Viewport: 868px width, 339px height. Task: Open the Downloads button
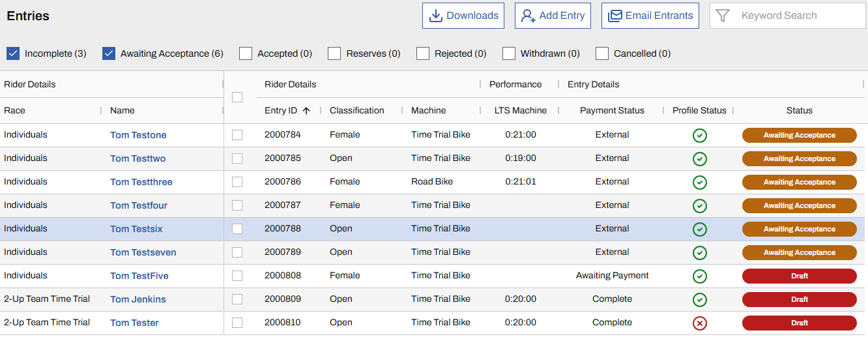(x=463, y=16)
